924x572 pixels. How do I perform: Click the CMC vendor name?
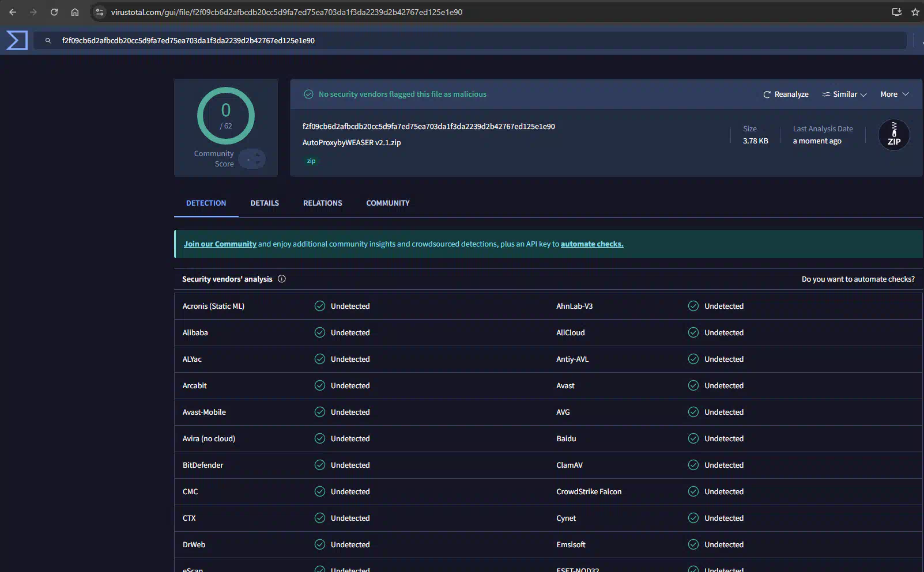click(190, 492)
